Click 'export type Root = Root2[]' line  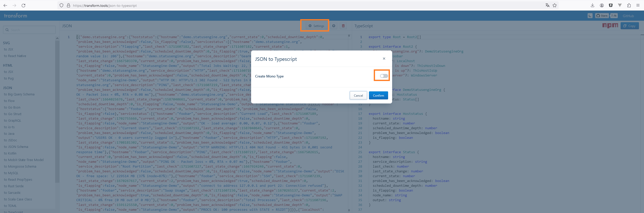tap(395, 37)
